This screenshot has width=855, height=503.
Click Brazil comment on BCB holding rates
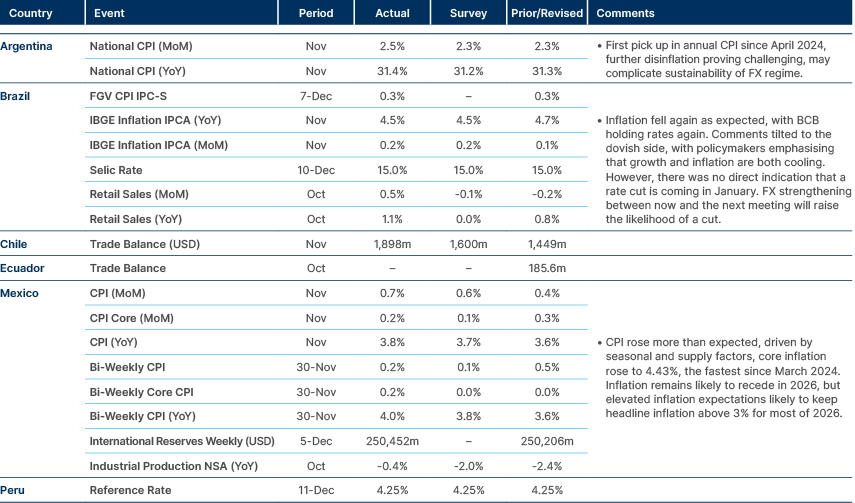pos(724,170)
